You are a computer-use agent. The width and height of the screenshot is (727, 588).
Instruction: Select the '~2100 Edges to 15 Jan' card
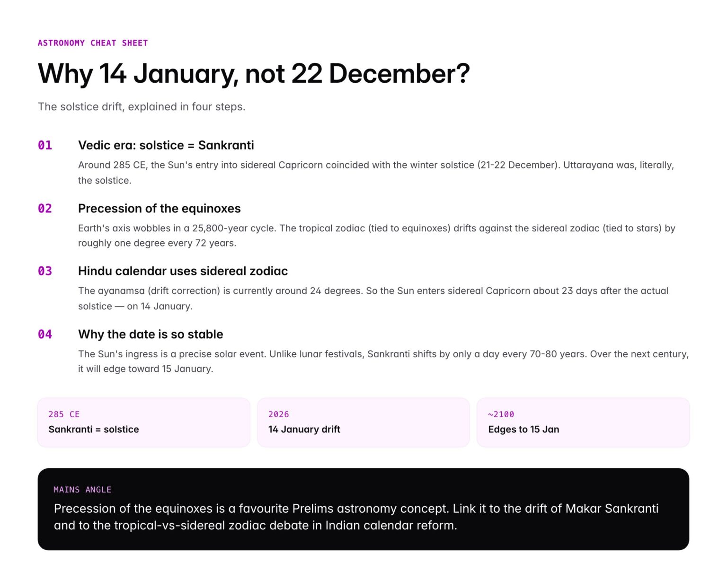(583, 422)
